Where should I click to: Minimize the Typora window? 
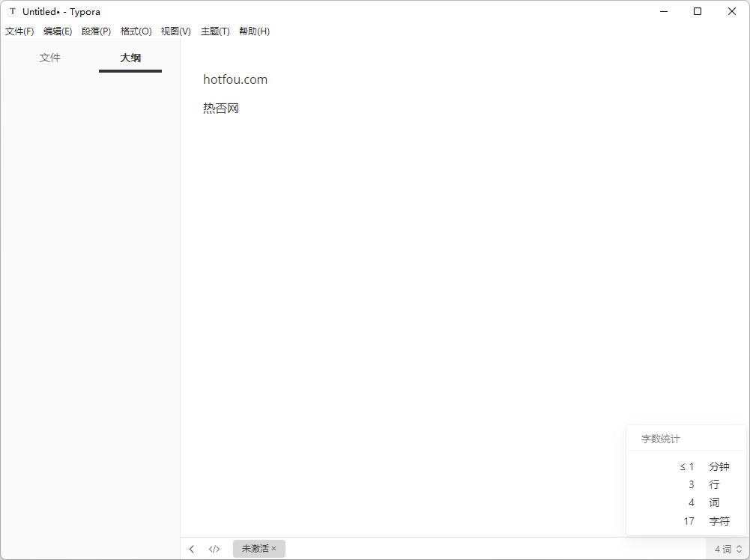click(x=664, y=11)
